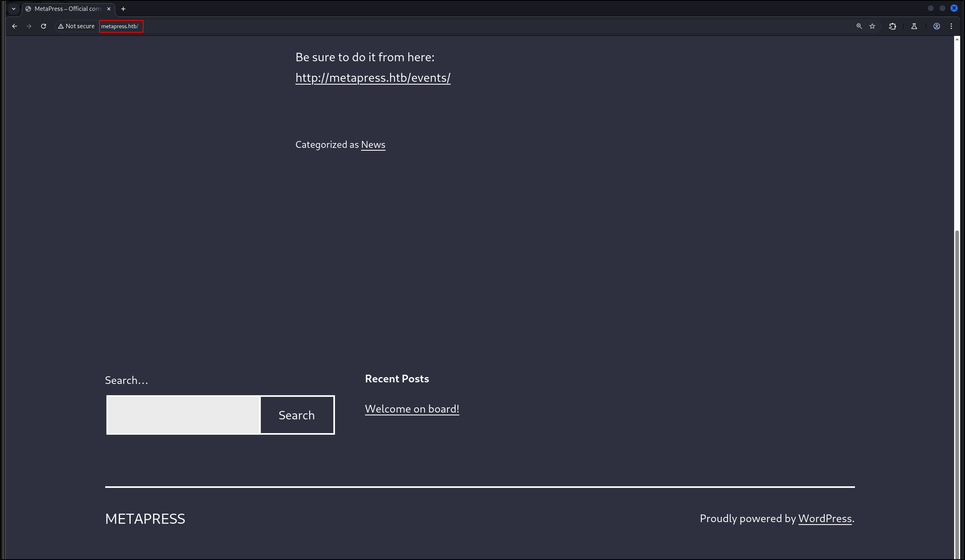965x560 pixels.
Task: Open the Welcome on board! post
Action: pyautogui.click(x=412, y=409)
